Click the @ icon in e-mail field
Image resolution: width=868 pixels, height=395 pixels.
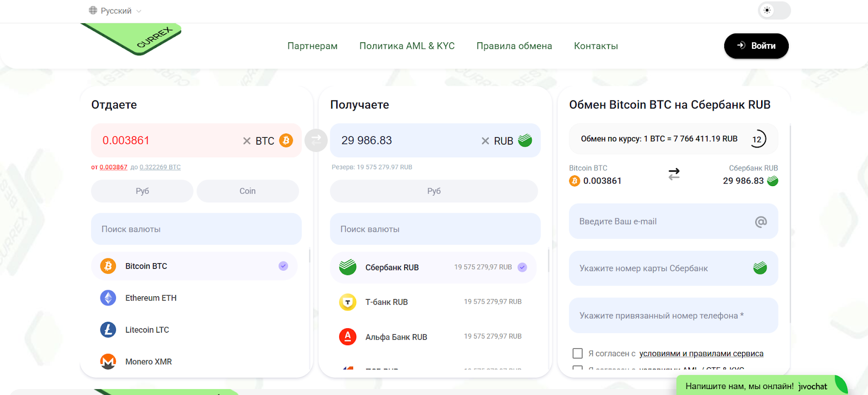click(761, 221)
